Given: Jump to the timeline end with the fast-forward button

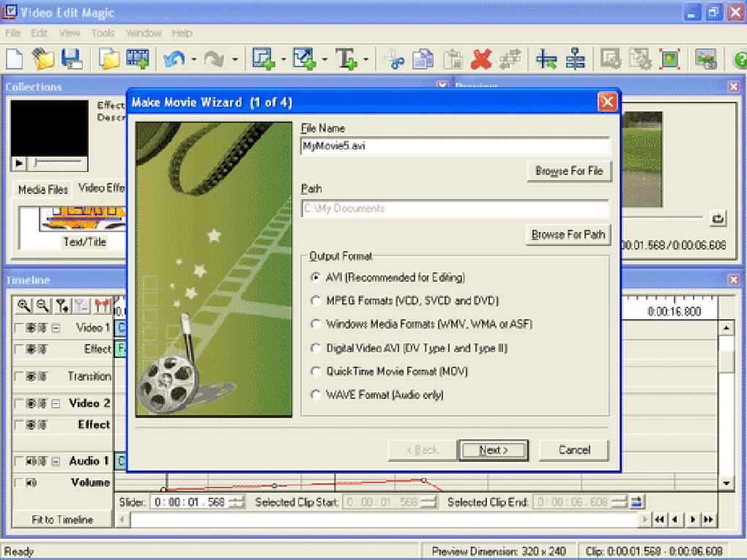Looking at the screenshot, I should tap(708, 519).
